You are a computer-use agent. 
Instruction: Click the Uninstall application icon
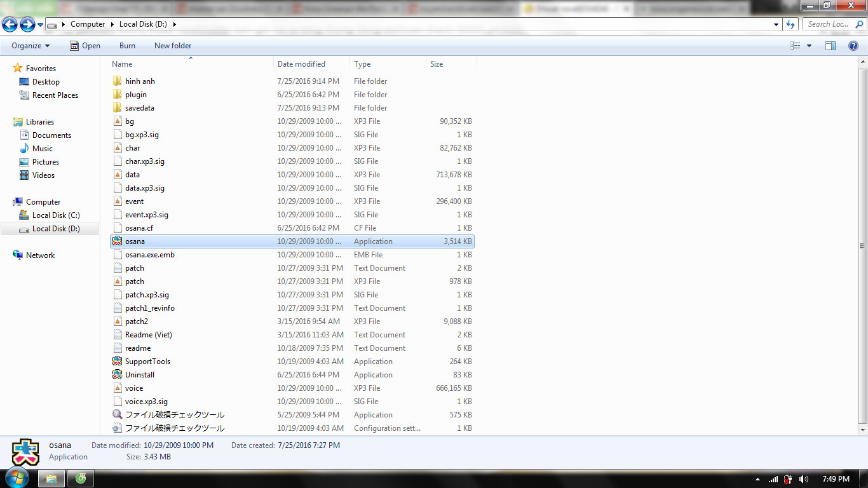tap(117, 375)
